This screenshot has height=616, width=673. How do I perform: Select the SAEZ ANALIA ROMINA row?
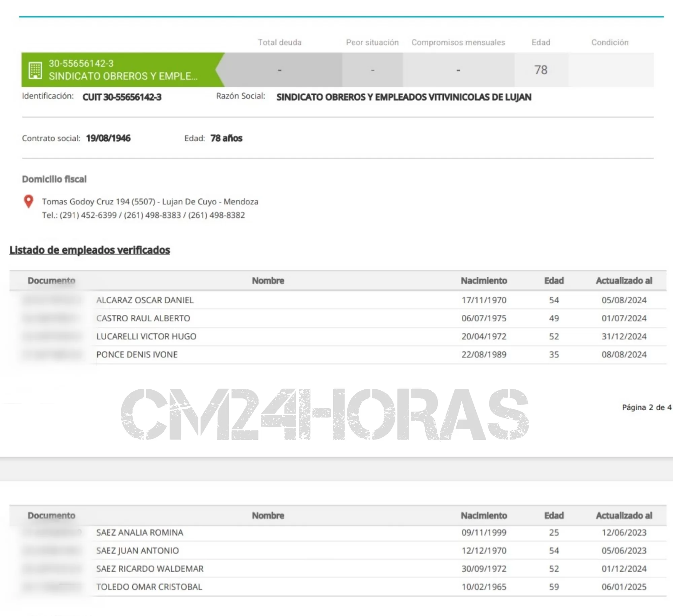(x=140, y=532)
